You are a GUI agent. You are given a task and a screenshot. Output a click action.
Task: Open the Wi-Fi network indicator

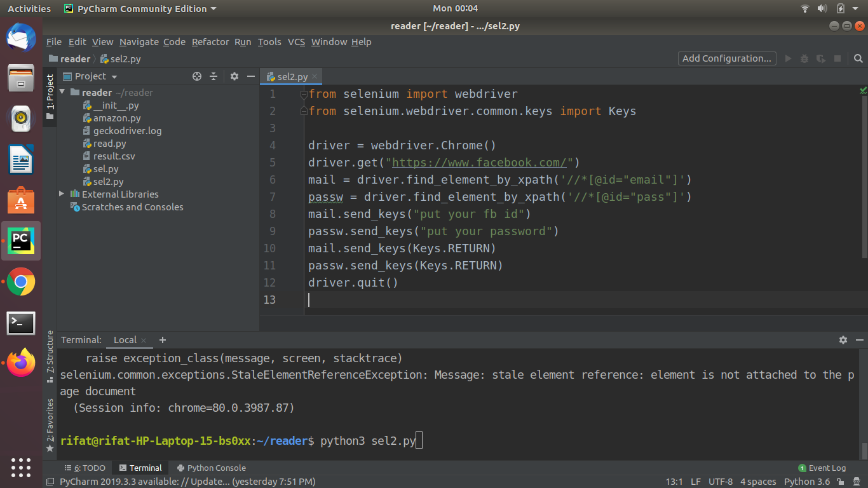805,8
